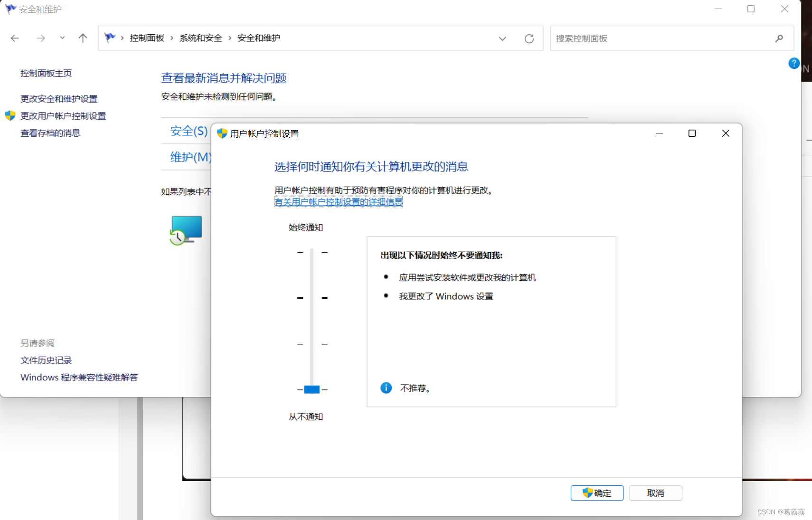Screen dimensions: 812x520
Task: Set UAC slider to top 始终通知 level
Action: (312, 252)
